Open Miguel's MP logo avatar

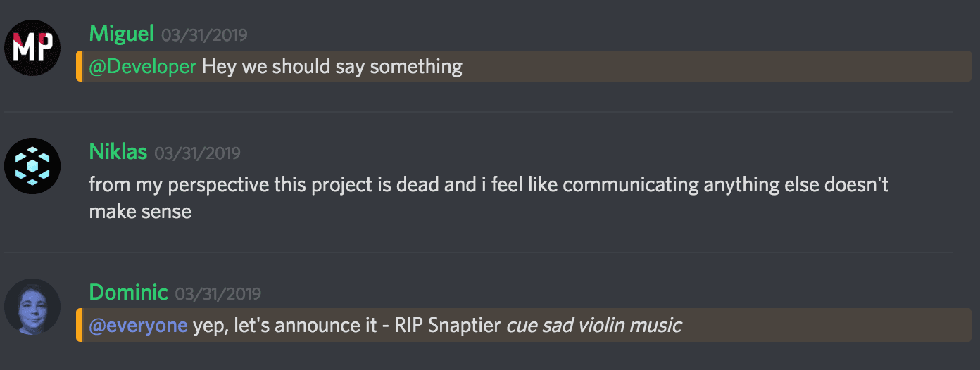click(x=32, y=47)
